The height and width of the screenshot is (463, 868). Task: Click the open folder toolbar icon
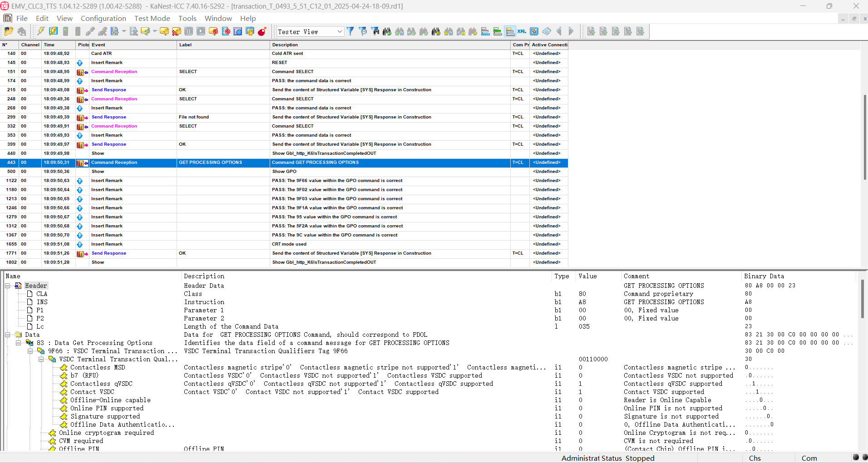[x=8, y=31]
